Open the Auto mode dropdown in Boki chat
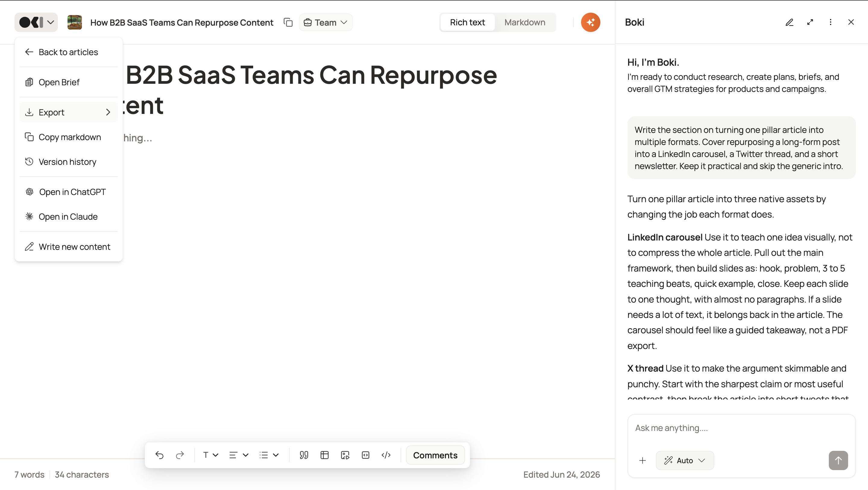Image resolution: width=868 pixels, height=490 pixels. 685,460
